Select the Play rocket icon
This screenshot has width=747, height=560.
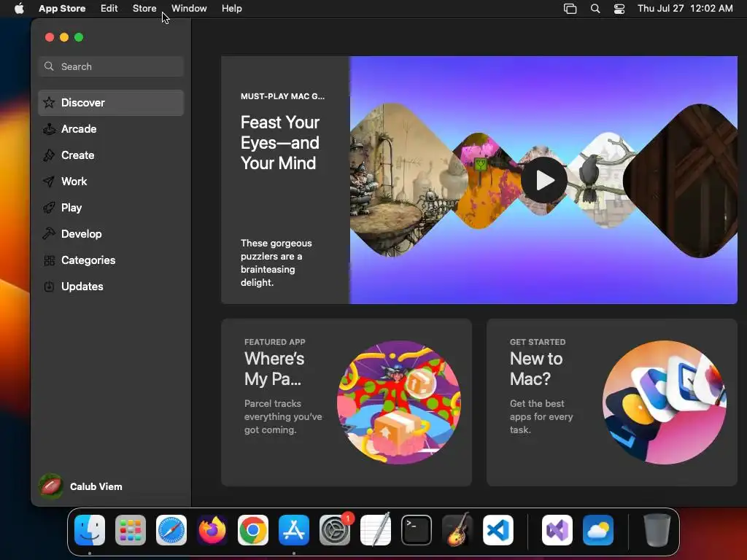[49, 208]
